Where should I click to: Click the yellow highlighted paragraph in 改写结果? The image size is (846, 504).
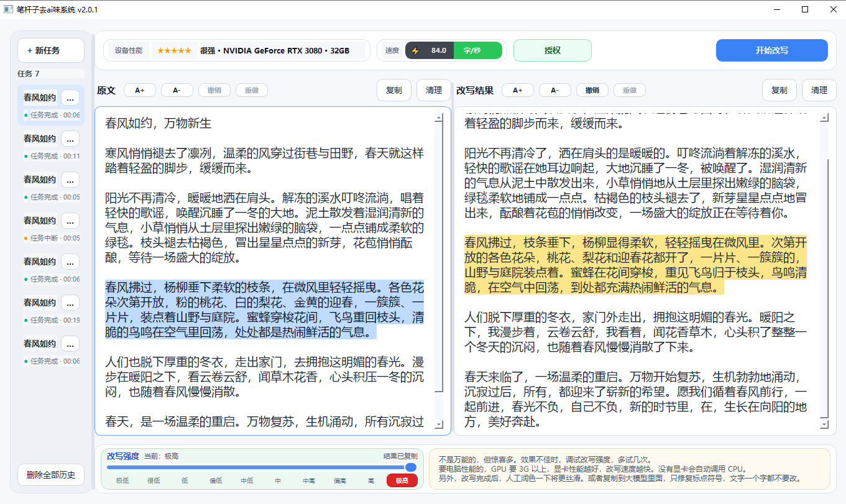click(635, 265)
